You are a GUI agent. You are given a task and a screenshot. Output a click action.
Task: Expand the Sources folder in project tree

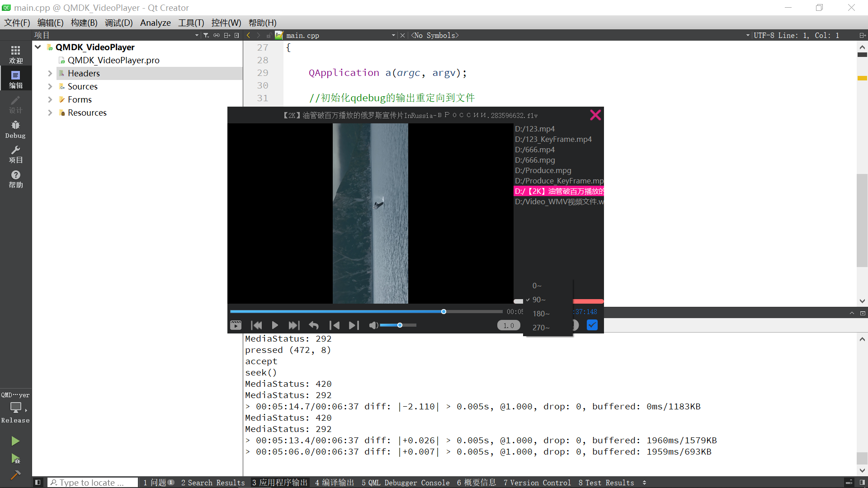point(50,86)
